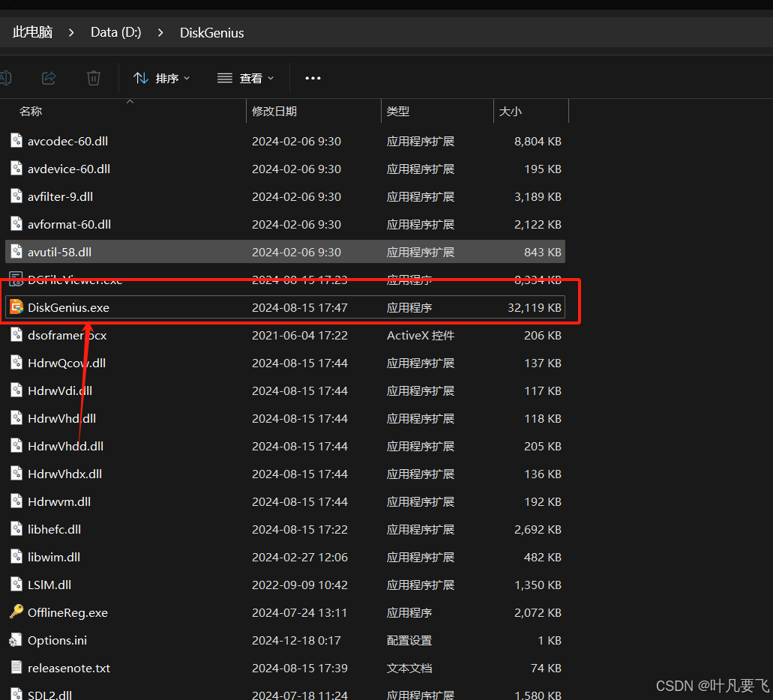773x700 pixels.
Task: Select the file name HdrwVhdx.dll
Action: (64, 474)
